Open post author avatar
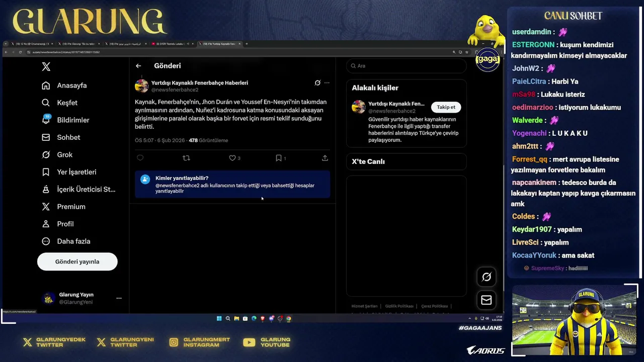Viewport: 644px width, 362px height. pyautogui.click(x=141, y=86)
